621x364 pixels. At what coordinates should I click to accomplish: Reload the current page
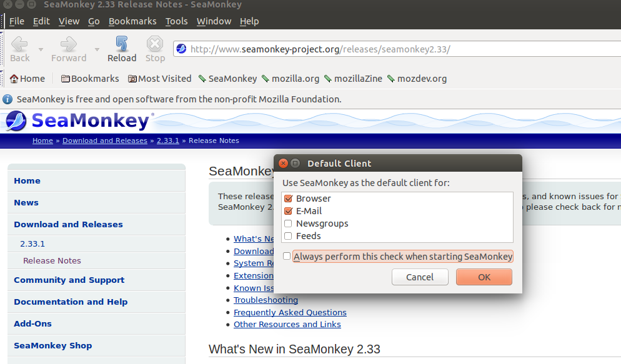click(122, 49)
